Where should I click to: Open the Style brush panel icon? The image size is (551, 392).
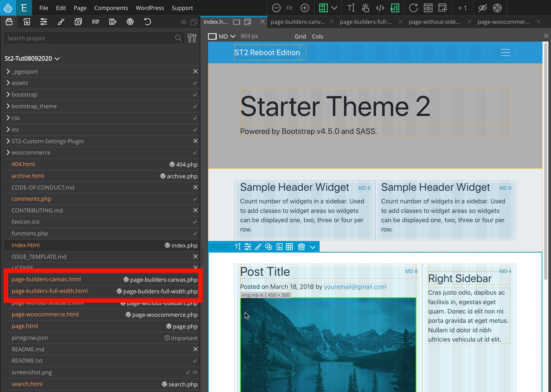[x=61, y=22]
